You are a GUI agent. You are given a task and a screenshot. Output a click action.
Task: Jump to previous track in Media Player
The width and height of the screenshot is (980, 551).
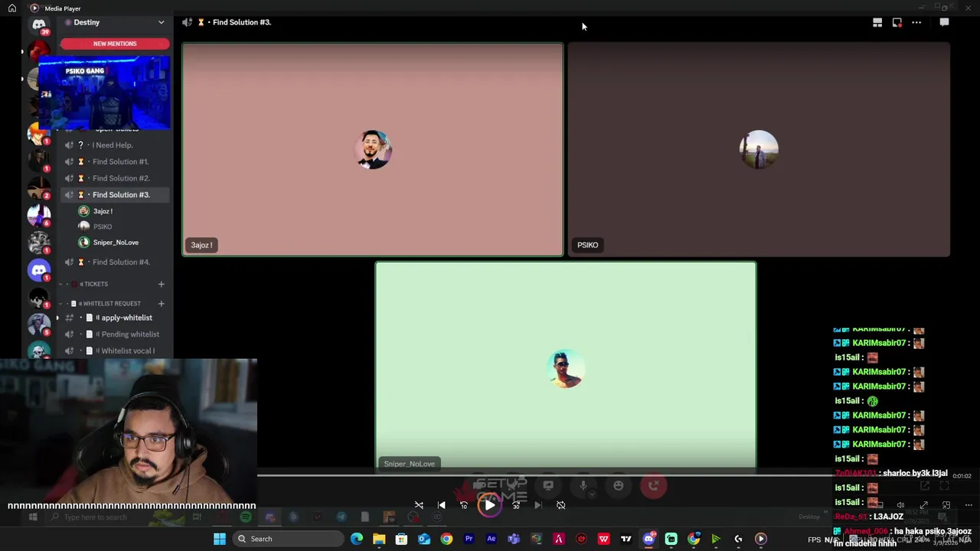[x=442, y=505]
